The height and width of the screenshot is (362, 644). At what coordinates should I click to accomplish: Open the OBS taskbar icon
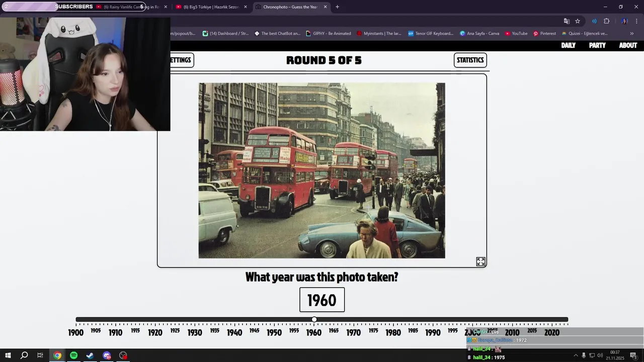click(x=123, y=355)
